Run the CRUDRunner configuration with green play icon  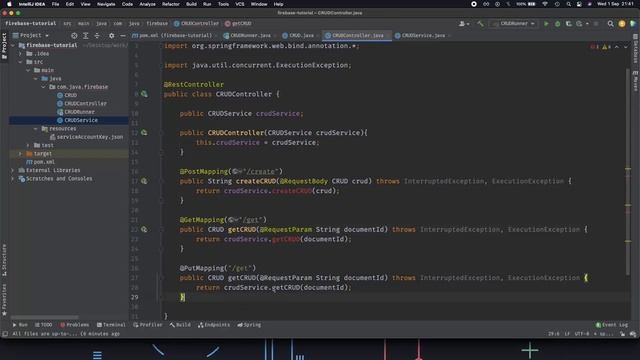pos(546,24)
